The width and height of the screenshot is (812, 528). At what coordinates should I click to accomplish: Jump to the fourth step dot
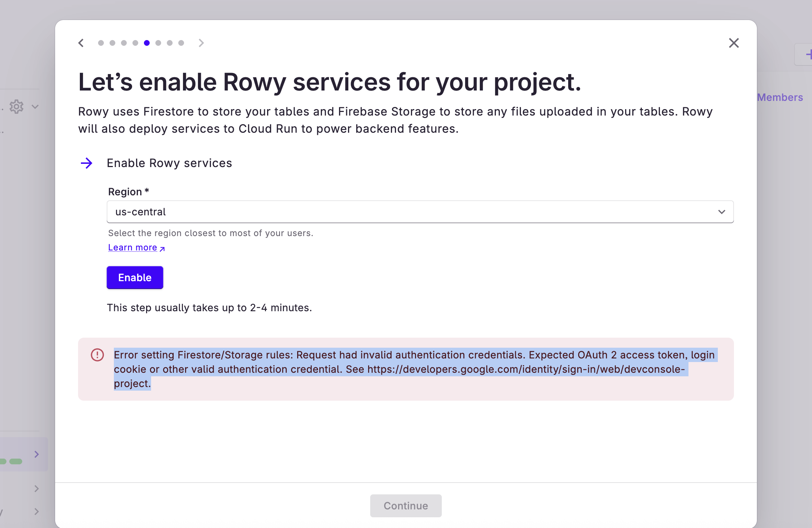(x=135, y=43)
